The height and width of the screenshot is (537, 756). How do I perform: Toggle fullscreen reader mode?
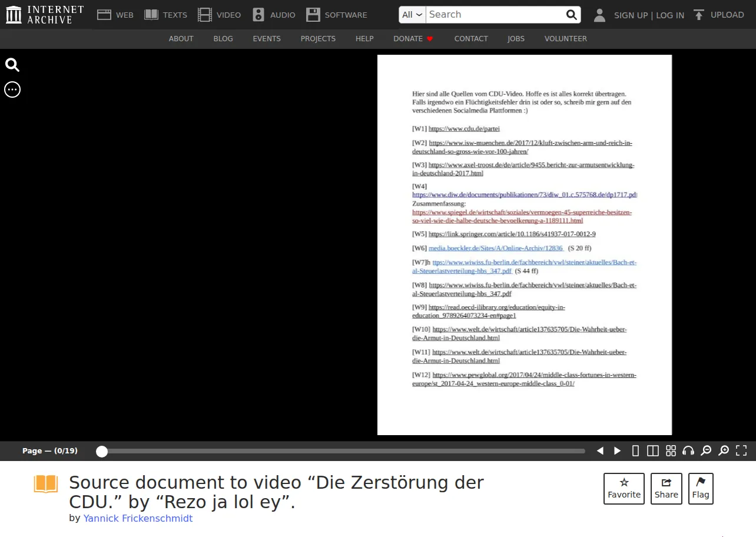click(x=741, y=451)
